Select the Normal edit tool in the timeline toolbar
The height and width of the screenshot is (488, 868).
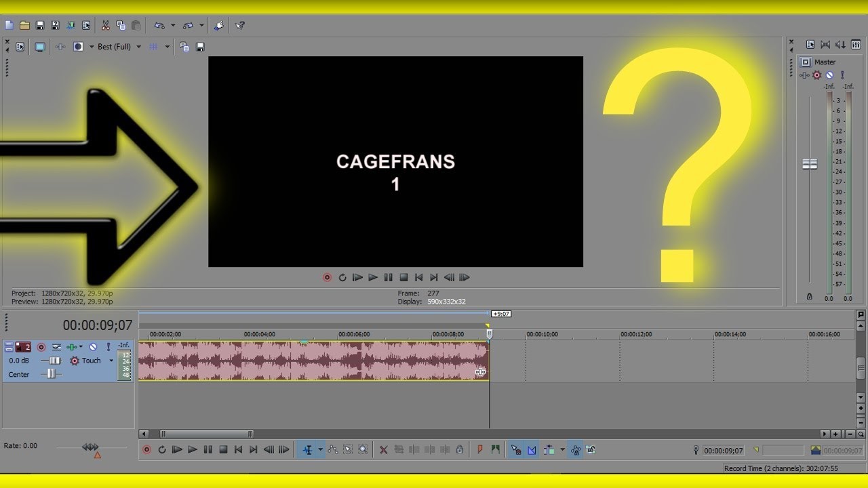[308, 449]
